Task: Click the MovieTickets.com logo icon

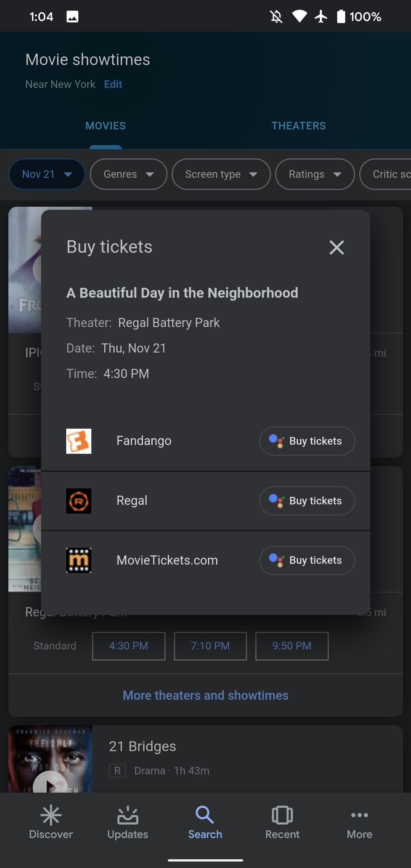Action: tap(78, 560)
